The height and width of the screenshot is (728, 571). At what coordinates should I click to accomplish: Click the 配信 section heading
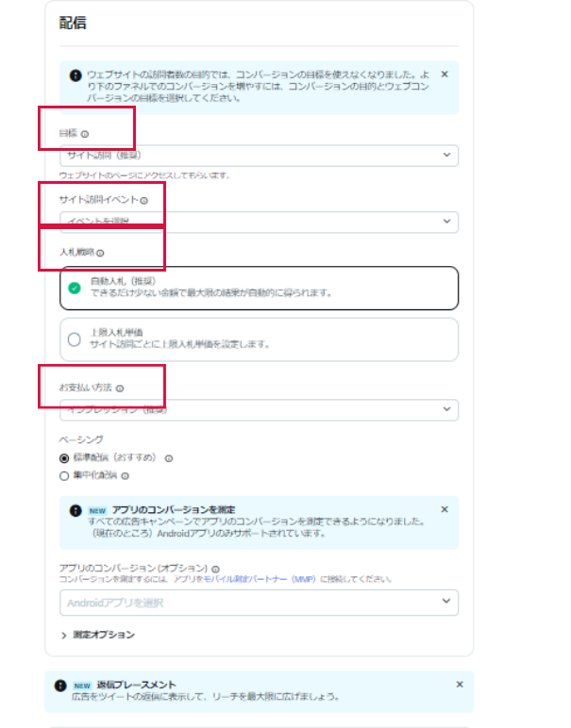point(73,23)
